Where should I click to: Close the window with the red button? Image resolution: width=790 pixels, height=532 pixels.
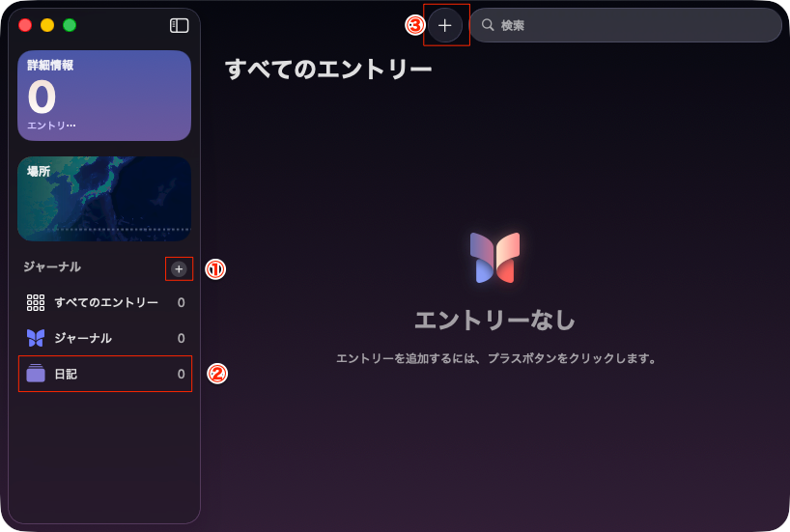pos(25,25)
